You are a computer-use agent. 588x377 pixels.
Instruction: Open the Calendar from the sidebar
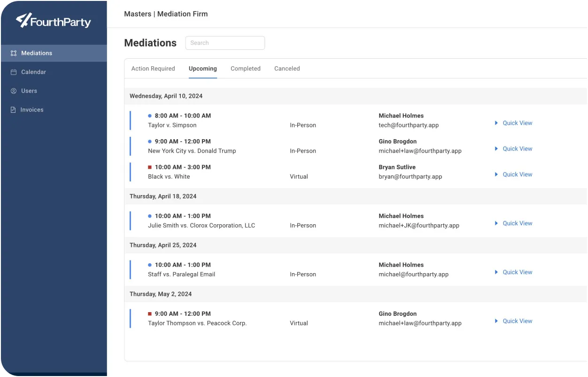pyautogui.click(x=33, y=72)
